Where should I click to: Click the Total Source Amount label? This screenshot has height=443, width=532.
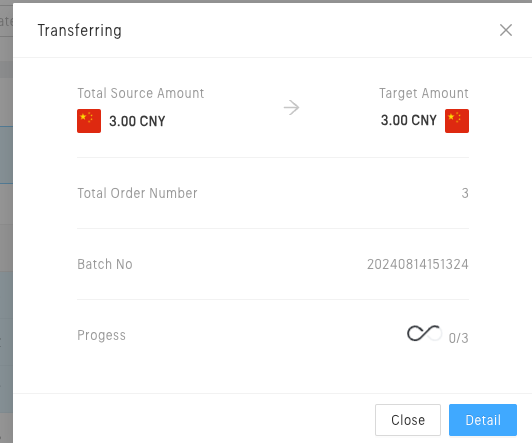pyautogui.click(x=141, y=93)
